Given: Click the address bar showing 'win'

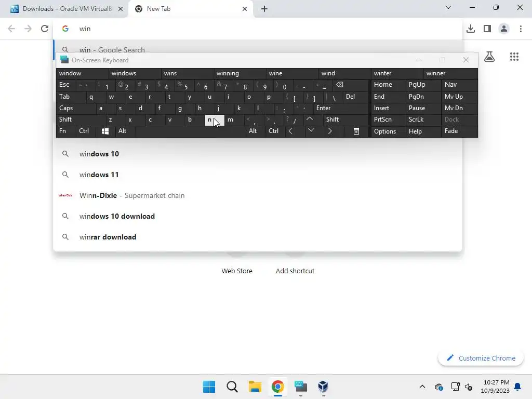Looking at the screenshot, I should (258, 29).
